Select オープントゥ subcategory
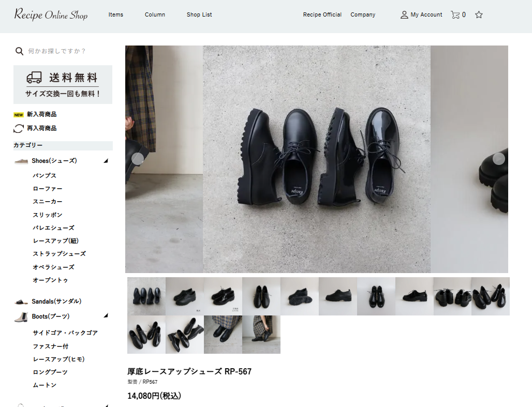This screenshot has height=407, width=532. point(50,280)
